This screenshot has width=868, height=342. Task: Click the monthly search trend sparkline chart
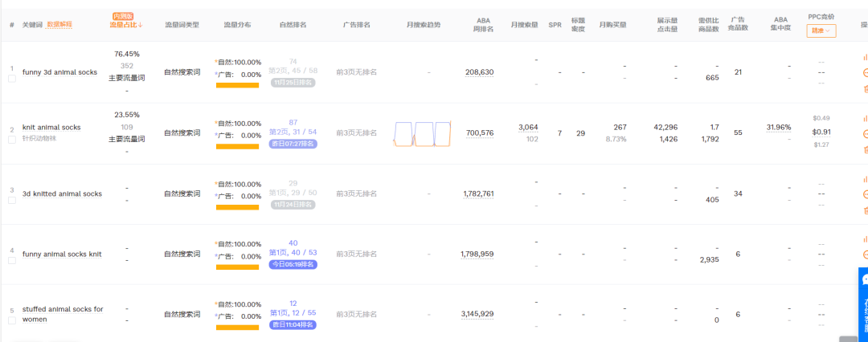(x=423, y=133)
